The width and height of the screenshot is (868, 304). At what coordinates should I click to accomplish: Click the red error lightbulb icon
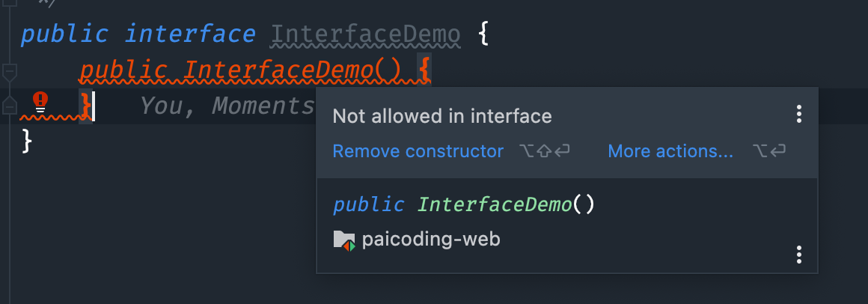pyautogui.click(x=40, y=103)
